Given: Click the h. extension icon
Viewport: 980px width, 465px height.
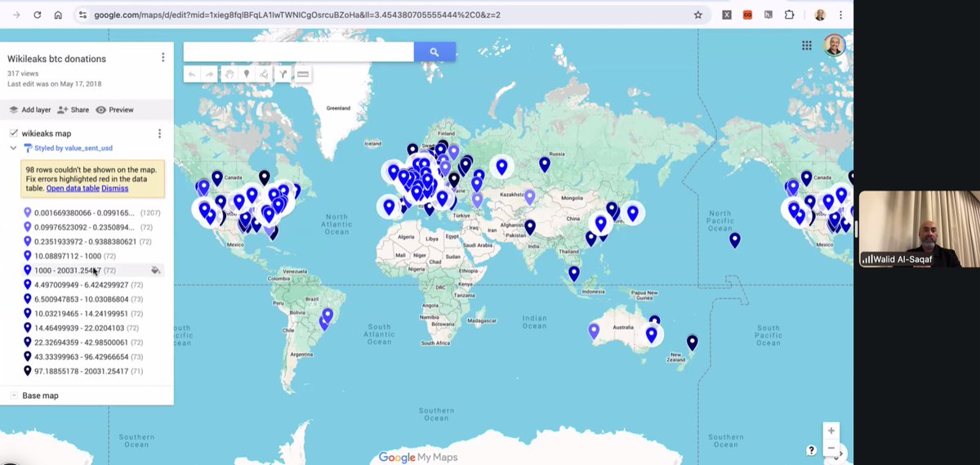Looking at the screenshot, I should click(x=768, y=15).
